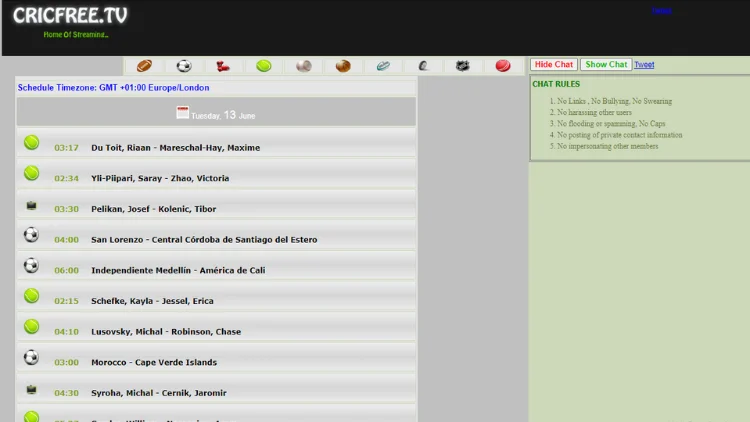
Task: Click the Tweet link
Action: pos(644,65)
